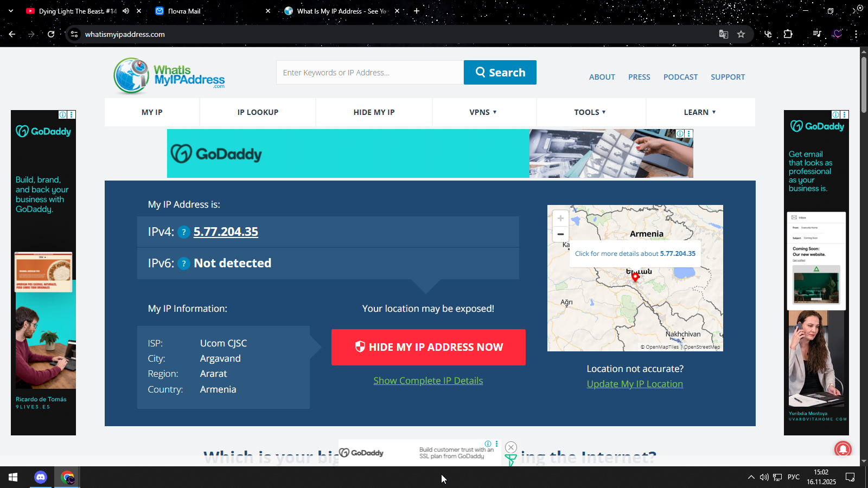The image size is (868, 488).
Task: Click the GoDaddy top banner ad
Action: pos(430,153)
